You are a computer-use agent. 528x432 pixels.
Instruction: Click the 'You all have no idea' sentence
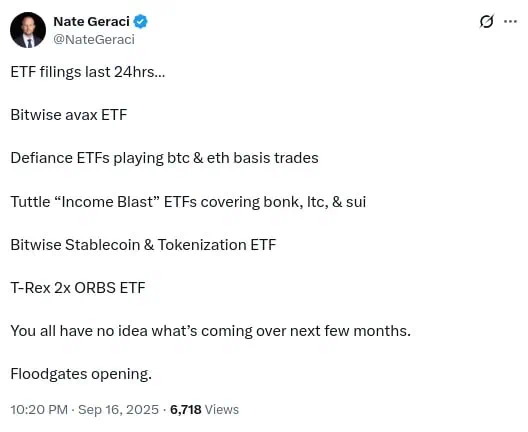coord(210,331)
